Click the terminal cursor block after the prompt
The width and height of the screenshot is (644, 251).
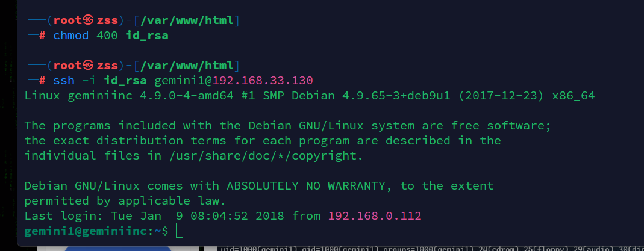(178, 231)
